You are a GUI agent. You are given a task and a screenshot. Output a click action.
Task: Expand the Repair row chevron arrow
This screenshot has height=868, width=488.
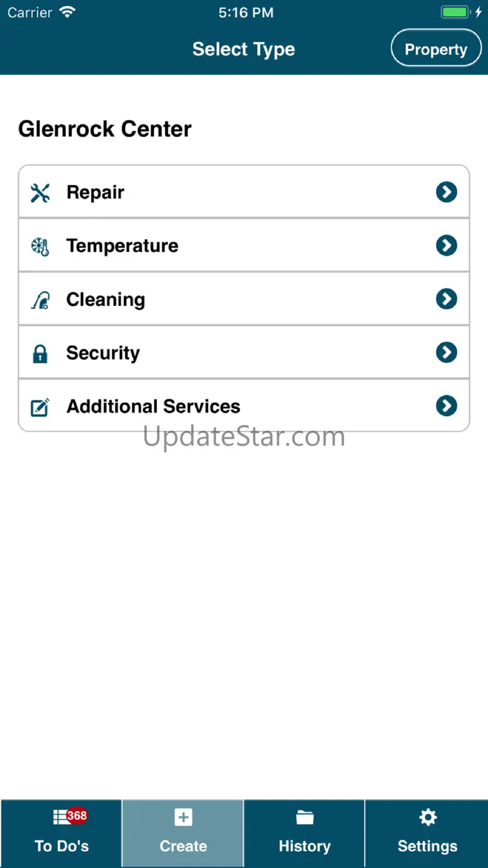[x=446, y=192]
